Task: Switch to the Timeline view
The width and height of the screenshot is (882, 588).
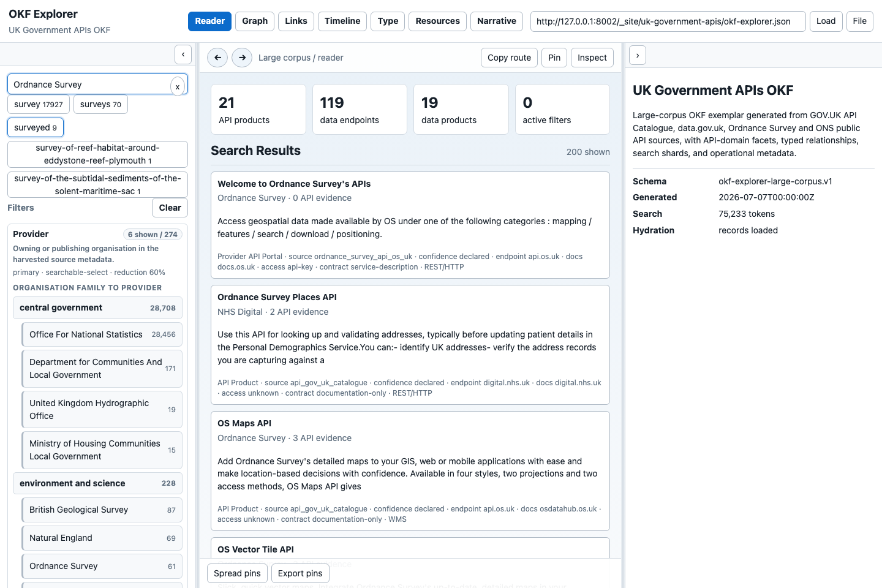Action: pyautogui.click(x=342, y=21)
